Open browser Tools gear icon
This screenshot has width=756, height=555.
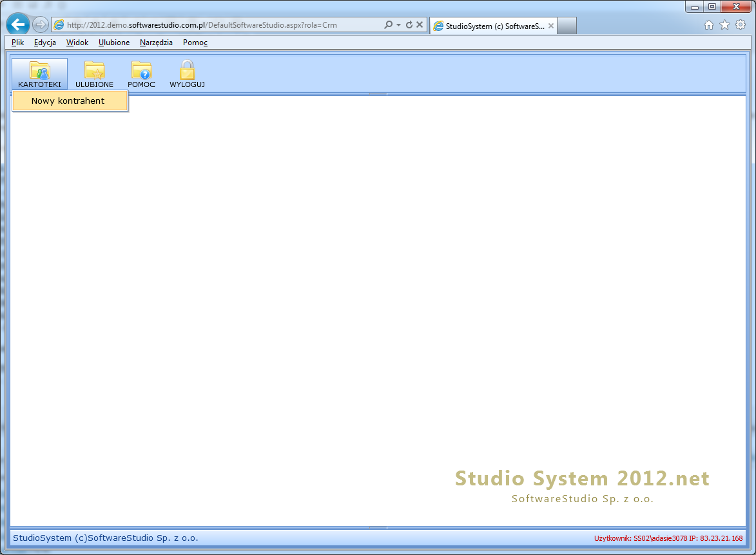coord(741,25)
